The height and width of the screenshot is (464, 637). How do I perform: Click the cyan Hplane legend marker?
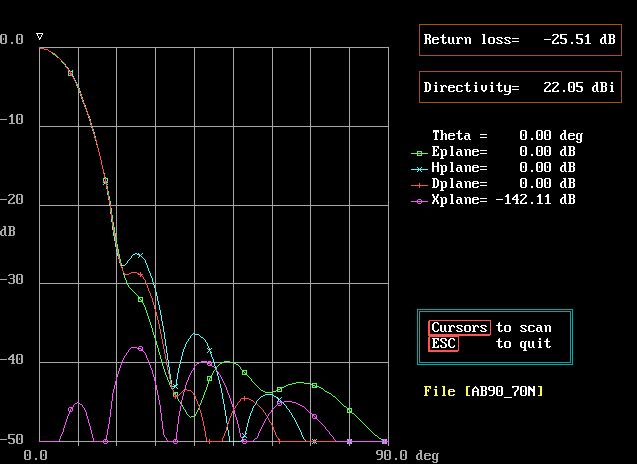point(419,169)
